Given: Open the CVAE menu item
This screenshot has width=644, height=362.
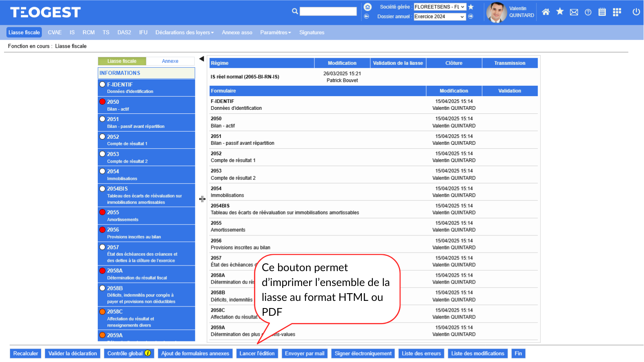Looking at the screenshot, I should 55,33.
